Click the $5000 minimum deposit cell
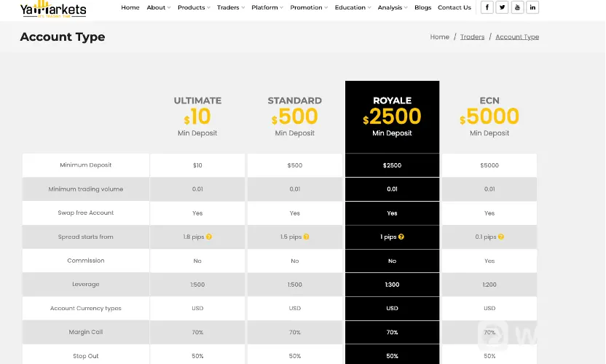 pyautogui.click(x=489, y=165)
